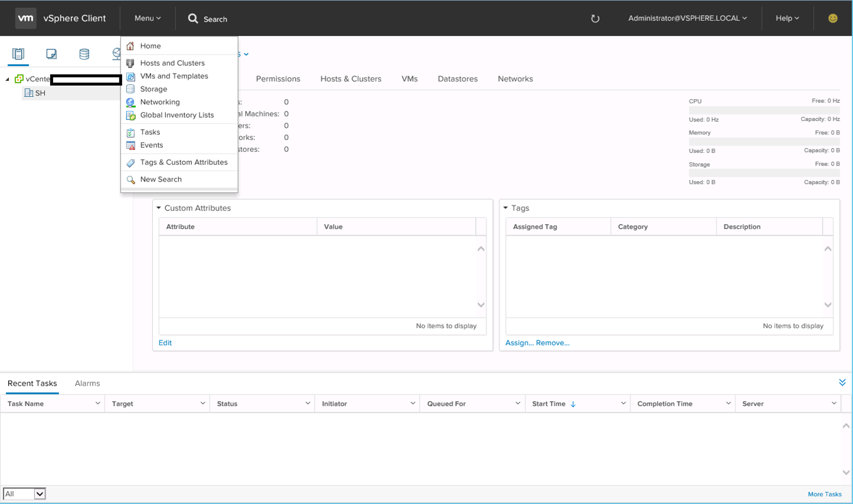Click the New Search magnifier icon

coord(130,179)
